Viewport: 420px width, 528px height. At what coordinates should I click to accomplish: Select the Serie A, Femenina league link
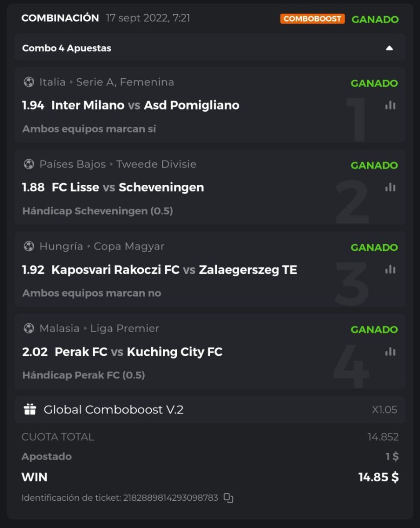pyautogui.click(x=125, y=82)
